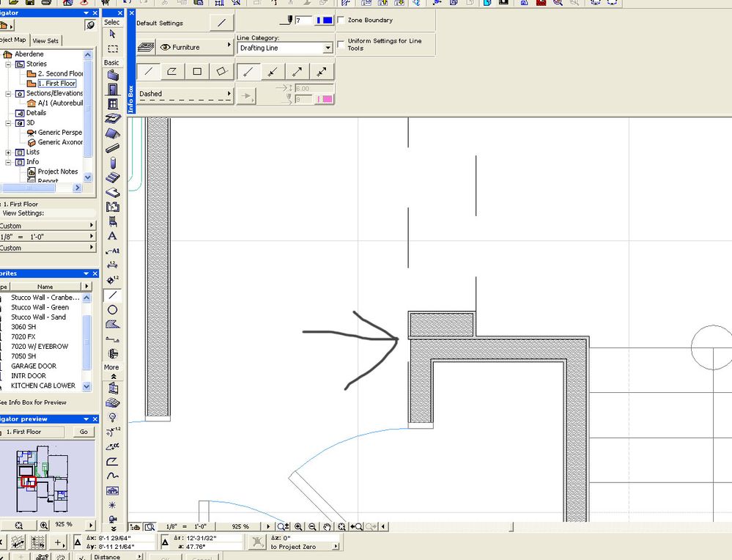
Task: Click pen number input field showing 7
Action: 303,20
